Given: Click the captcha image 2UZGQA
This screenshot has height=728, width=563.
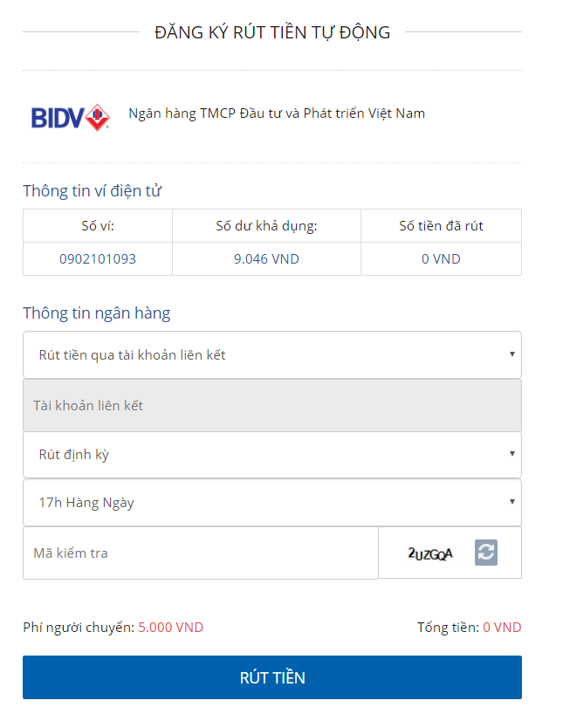Looking at the screenshot, I should (x=430, y=553).
